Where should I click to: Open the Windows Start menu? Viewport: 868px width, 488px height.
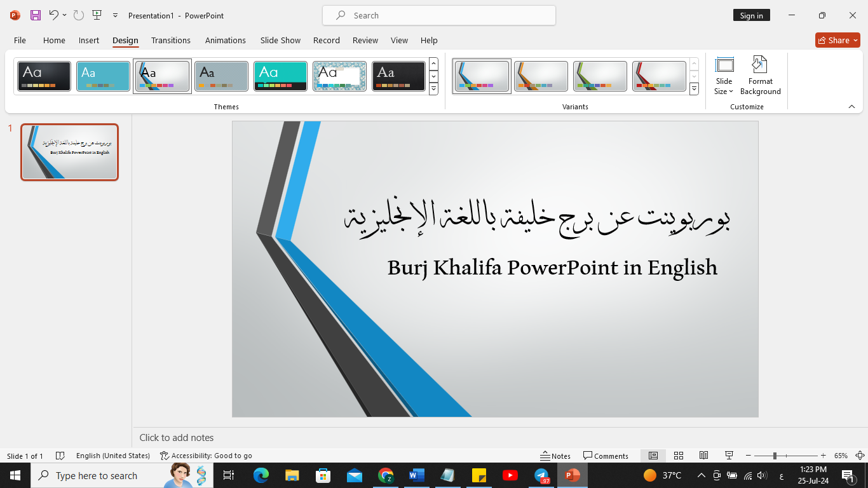click(15, 475)
